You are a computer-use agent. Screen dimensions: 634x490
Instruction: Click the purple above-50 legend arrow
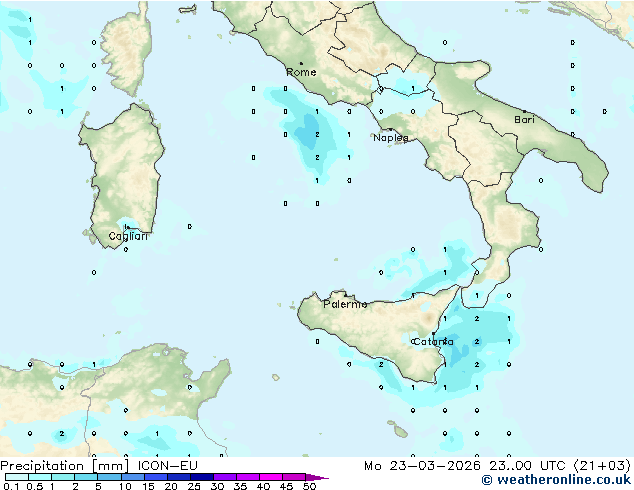[x=317, y=478]
